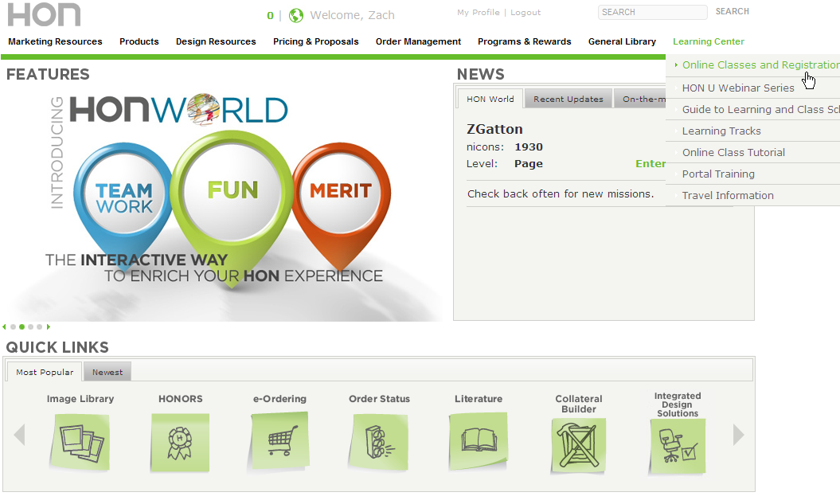This screenshot has width=840, height=504.
Task: Open the Collateral Builder tools icon
Action: point(579,446)
